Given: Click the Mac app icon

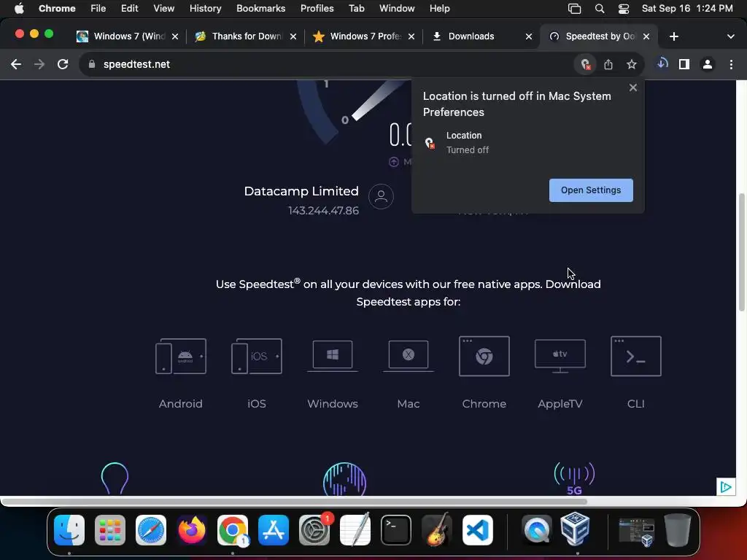Looking at the screenshot, I should pyautogui.click(x=409, y=356).
